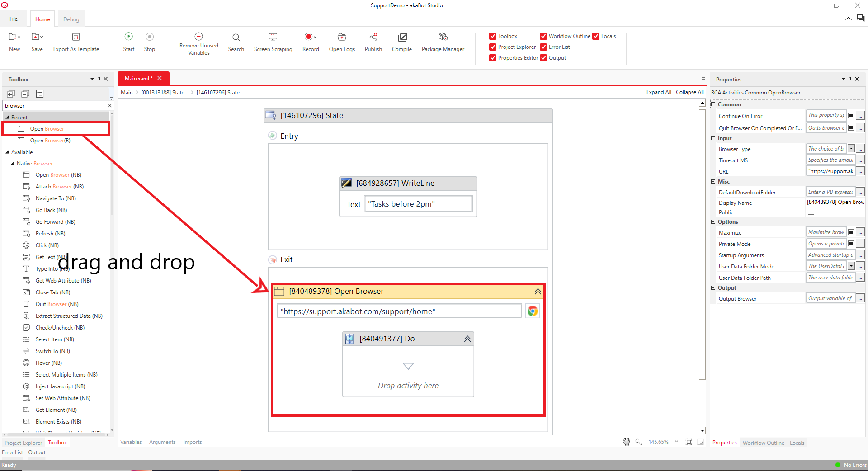Image resolution: width=868 pixels, height=471 pixels.
Task: Toggle Output panel checkbox
Action: click(x=543, y=58)
